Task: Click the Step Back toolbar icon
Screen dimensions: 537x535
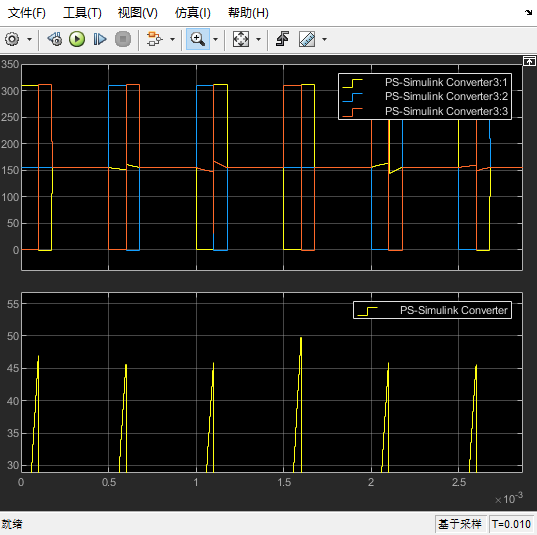Action: click(55, 39)
